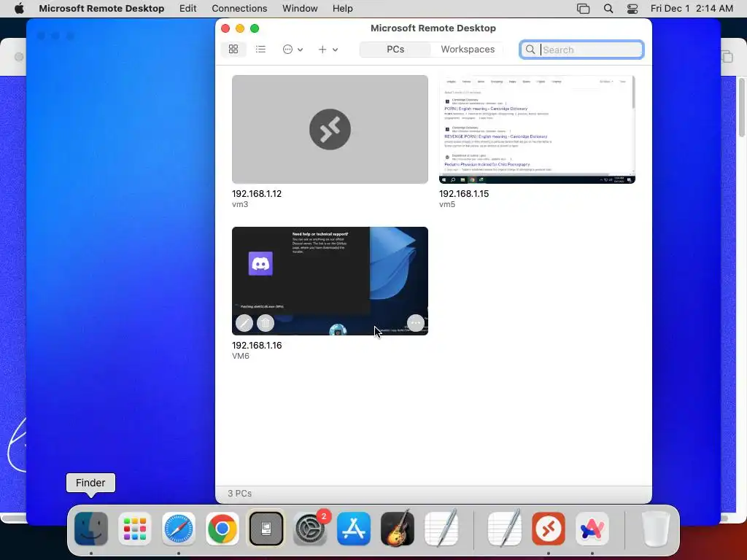Open the 192.168.1.15 vm5 thumbnail
Image resolution: width=747 pixels, height=560 pixels.
point(537,129)
